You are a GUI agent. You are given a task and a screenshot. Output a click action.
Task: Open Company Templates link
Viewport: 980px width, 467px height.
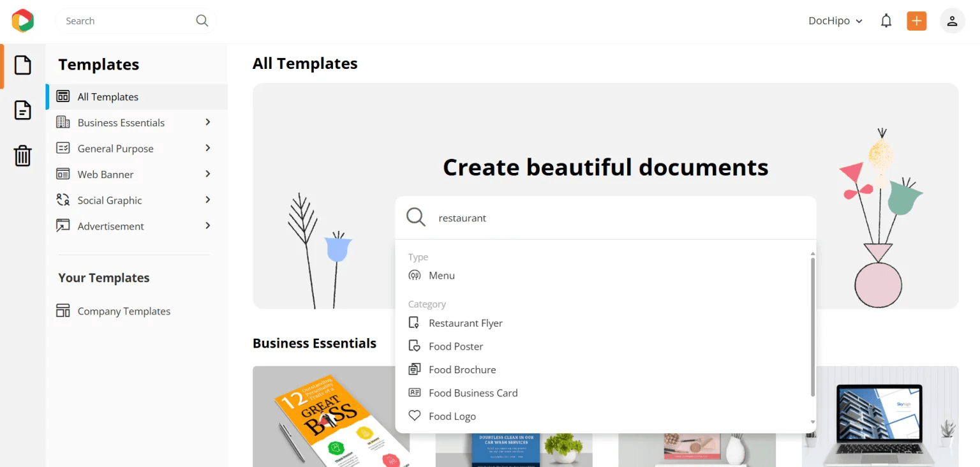point(124,311)
